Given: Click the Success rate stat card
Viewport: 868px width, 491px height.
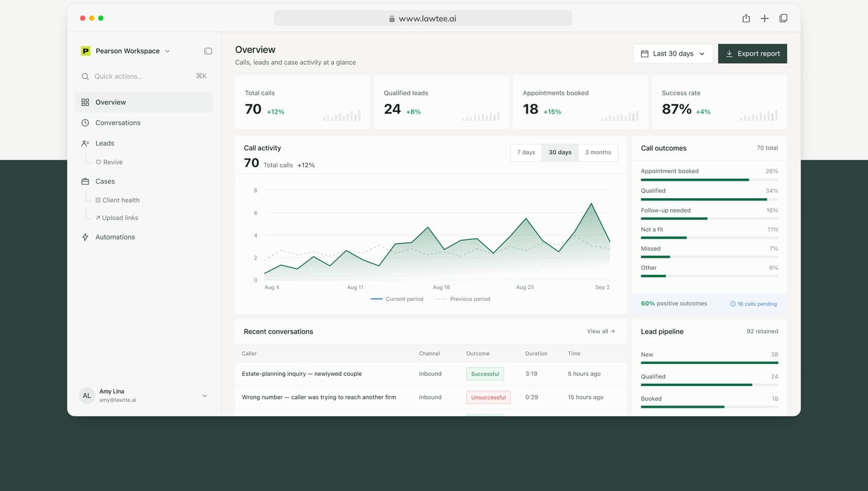Looking at the screenshot, I should click(720, 102).
